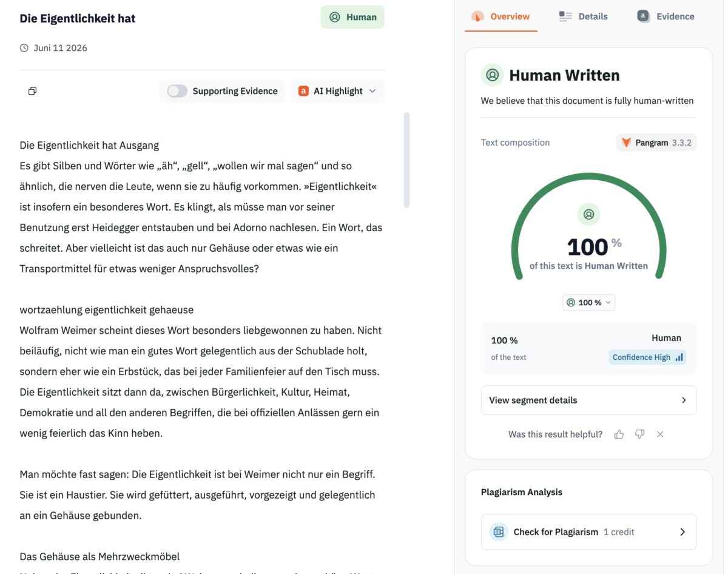Click the Confidence High badge
Screen dimensions: 728x574
[x=647, y=357]
